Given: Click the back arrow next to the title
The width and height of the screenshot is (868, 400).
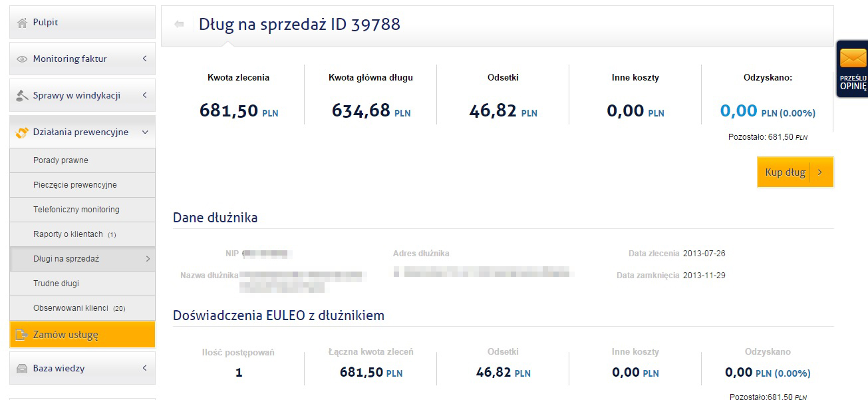Looking at the screenshot, I should (178, 25).
